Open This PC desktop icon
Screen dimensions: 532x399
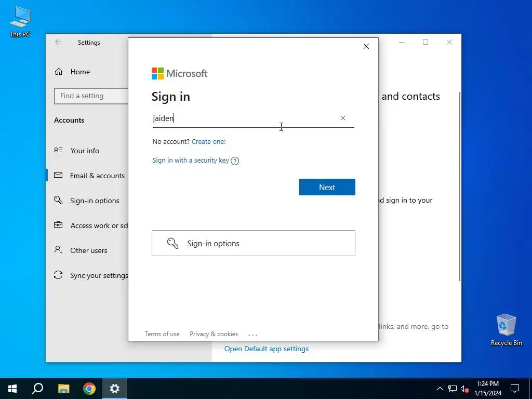pyautogui.click(x=20, y=22)
